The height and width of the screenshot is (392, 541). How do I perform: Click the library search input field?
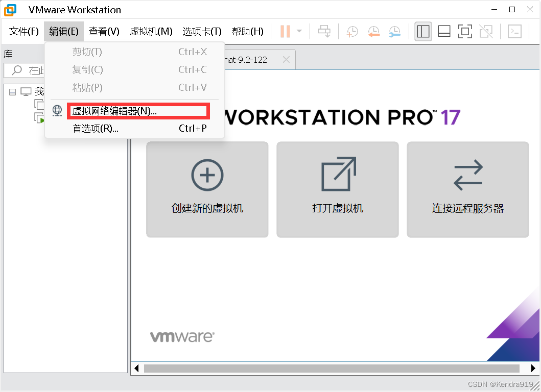click(24, 70)
